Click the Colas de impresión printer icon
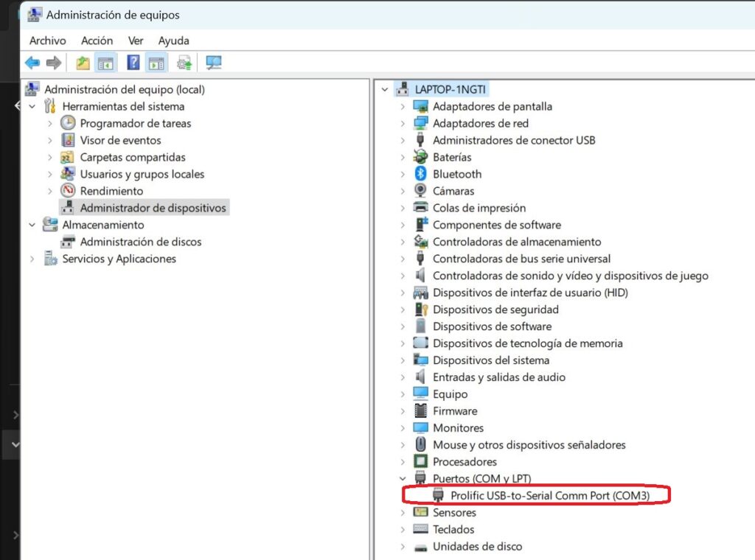 (420, 207)
